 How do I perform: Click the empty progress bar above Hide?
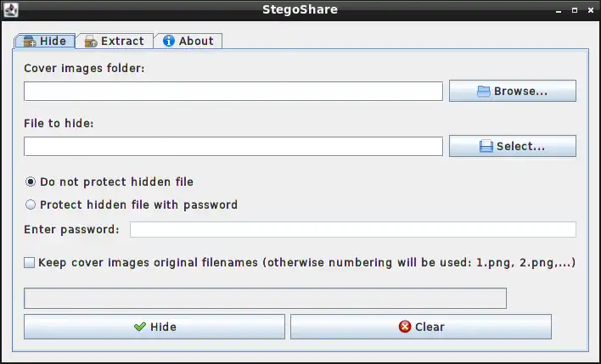point(265,298)
